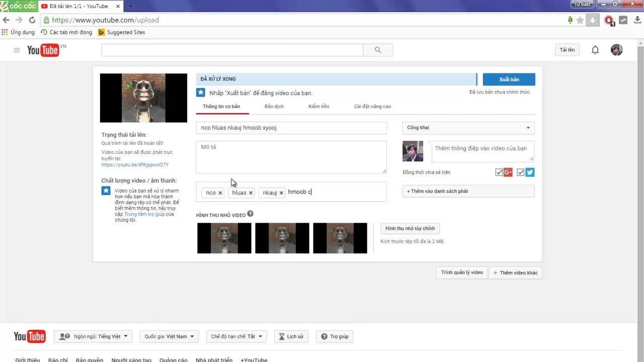Image resolution: width=644 pixels, height=362 pixels.
Task: Click the Mô tả description box
Action: point(291,157)
